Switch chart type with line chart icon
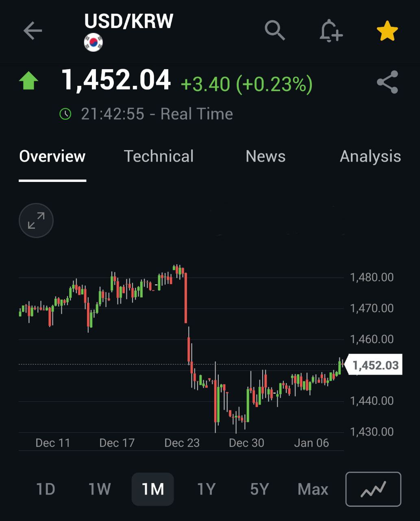Viewport: 420px width, 521px height. [x=373, y=489]
